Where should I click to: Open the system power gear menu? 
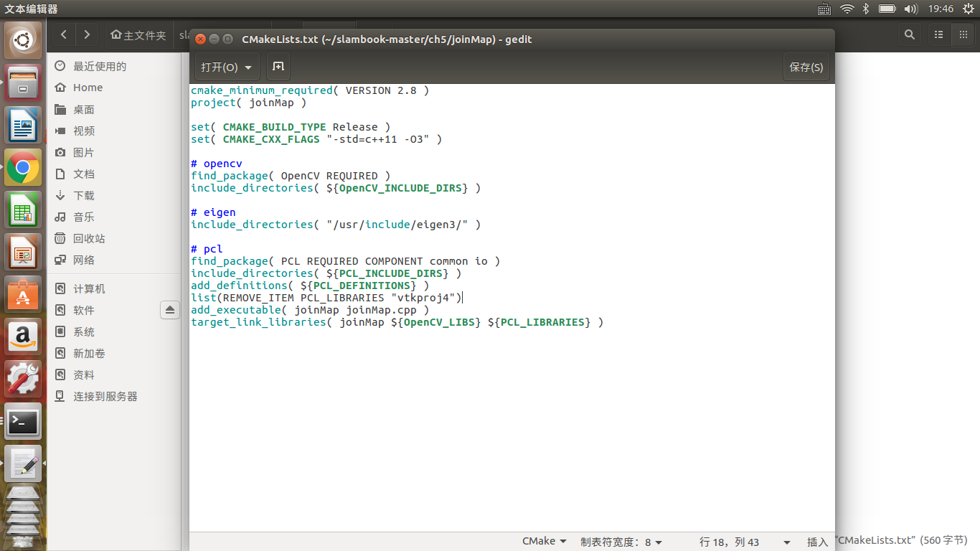(969, 9)
